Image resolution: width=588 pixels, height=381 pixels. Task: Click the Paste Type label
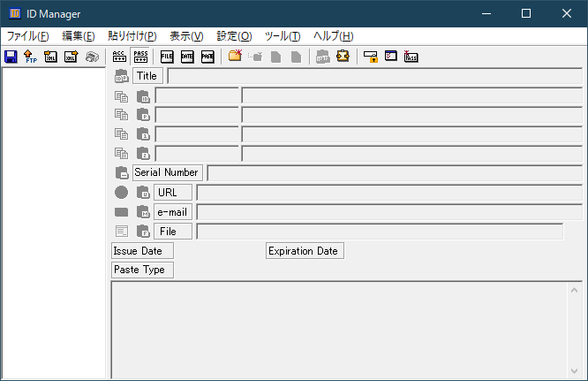pos(142,270)
